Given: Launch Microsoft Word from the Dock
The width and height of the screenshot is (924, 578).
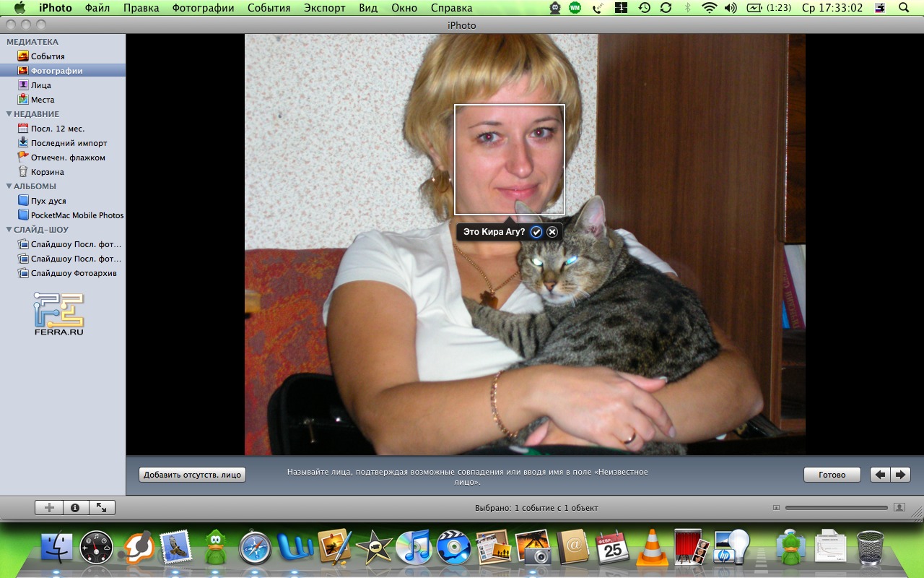Looking at the screenshot, I should tap(295, 547).
